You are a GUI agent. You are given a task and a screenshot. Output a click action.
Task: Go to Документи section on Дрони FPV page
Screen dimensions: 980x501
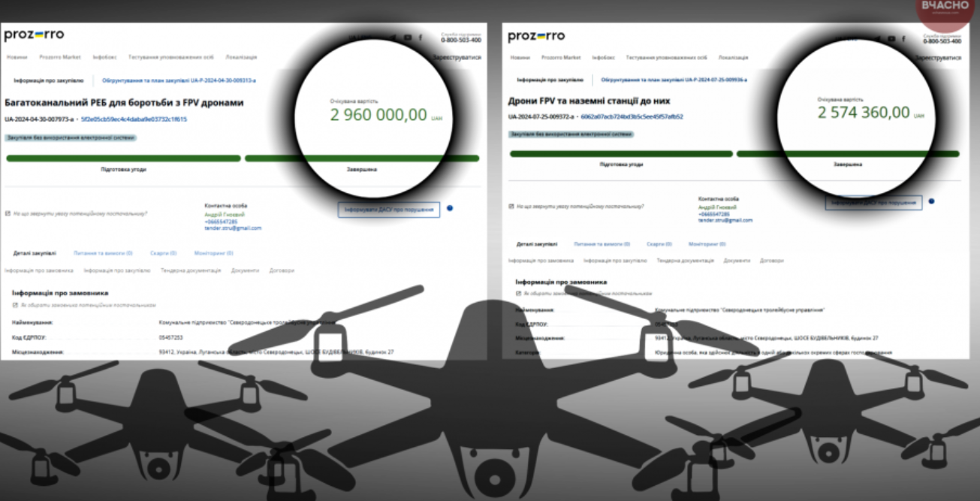[737, 261]
